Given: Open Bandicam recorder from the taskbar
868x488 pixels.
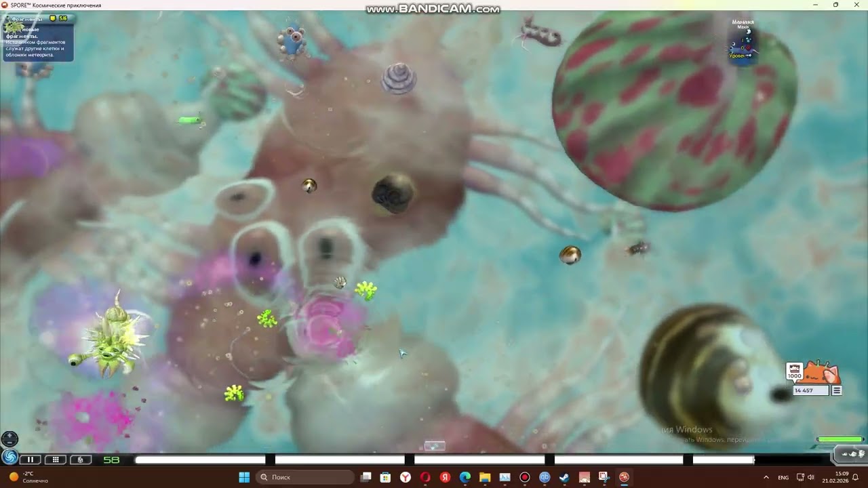Looking at the screenshot, I should (x=524, y=477).
